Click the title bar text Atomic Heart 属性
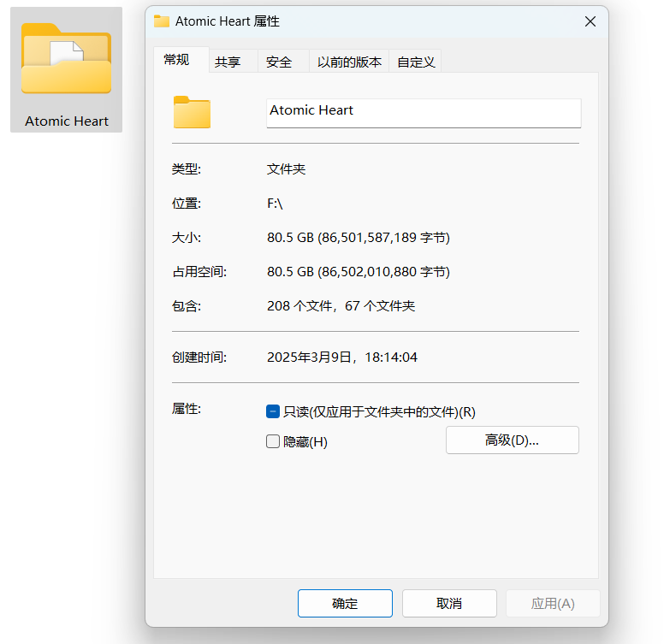The image size is (664, 644). (x=228, y=21)
